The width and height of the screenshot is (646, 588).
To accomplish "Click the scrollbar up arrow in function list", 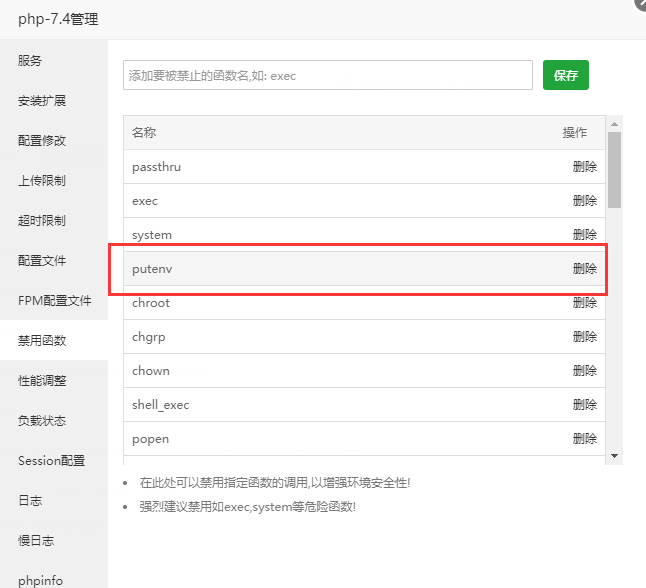I will point(614,124).
